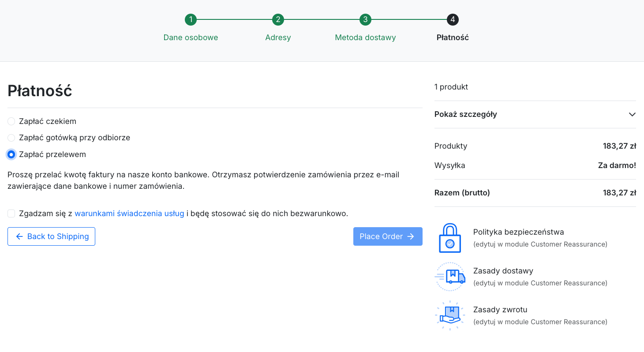Check the terms of service agreement checkbox
Screen dimensions: 644x352
click(11, 213)
